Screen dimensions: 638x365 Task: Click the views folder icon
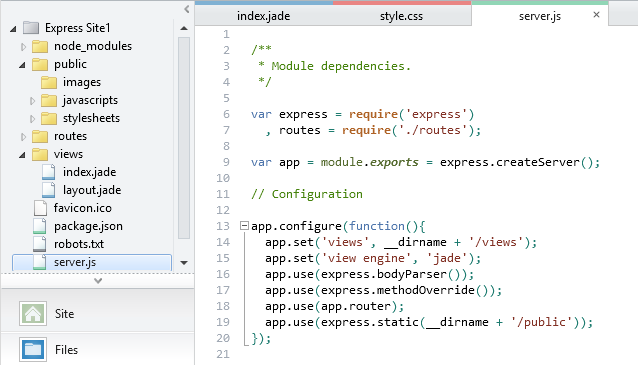[40, 154]
